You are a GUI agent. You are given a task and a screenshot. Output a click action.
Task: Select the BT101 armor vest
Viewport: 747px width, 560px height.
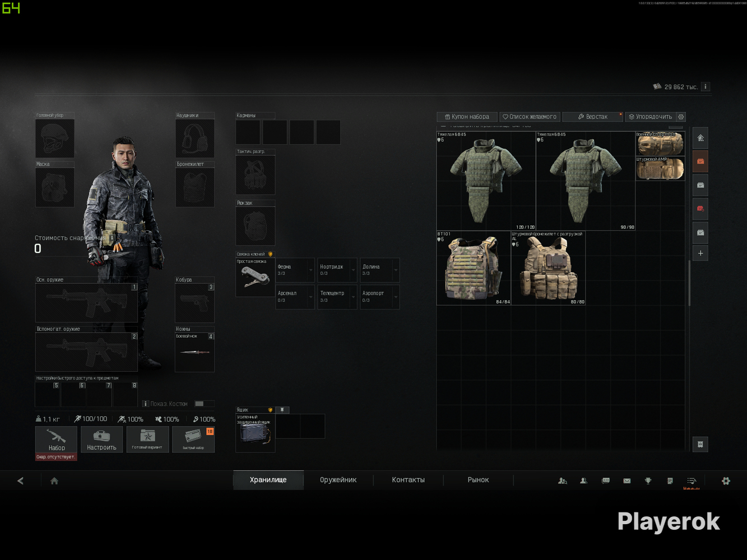click(474, 268)
